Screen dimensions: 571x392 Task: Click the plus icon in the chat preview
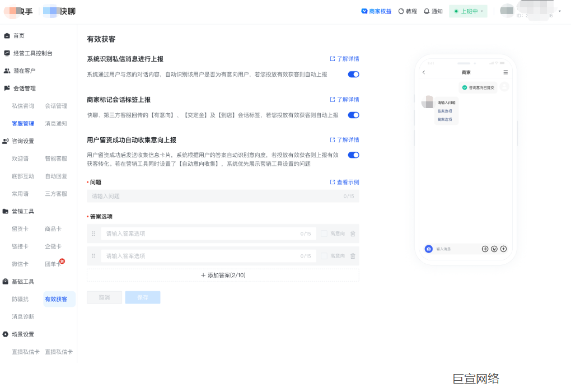coord(503,249)
